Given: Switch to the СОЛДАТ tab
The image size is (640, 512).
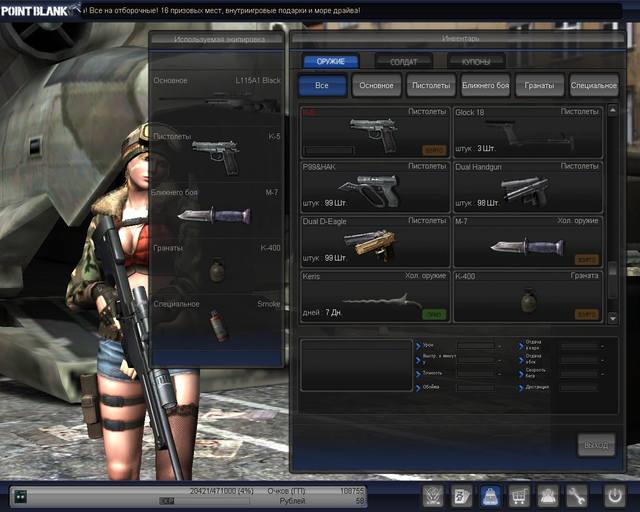Looking at the screenshot, I should coord(403,62).
